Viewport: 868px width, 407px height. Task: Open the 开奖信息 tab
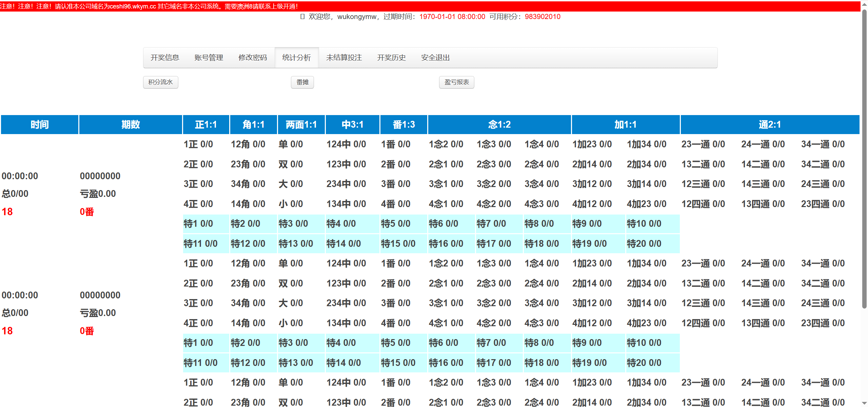(x=165, y=58)
